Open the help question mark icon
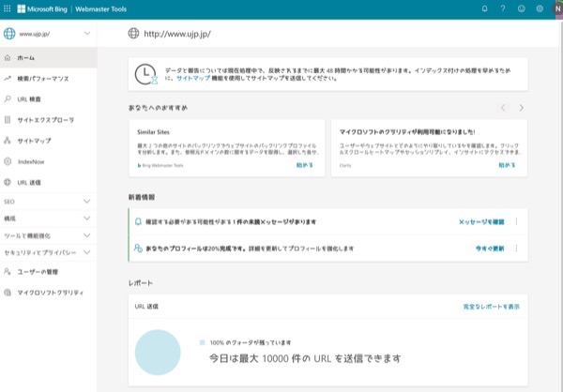 coord(503,9)
